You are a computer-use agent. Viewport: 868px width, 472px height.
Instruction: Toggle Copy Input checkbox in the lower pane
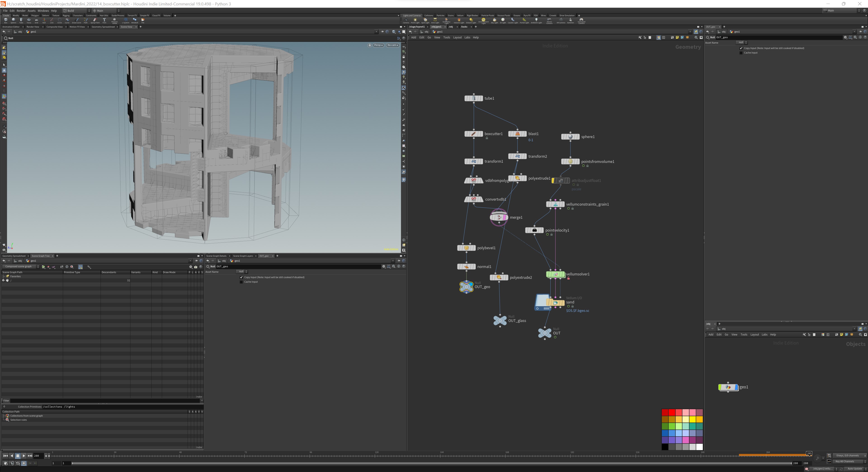tap(241, 277)
